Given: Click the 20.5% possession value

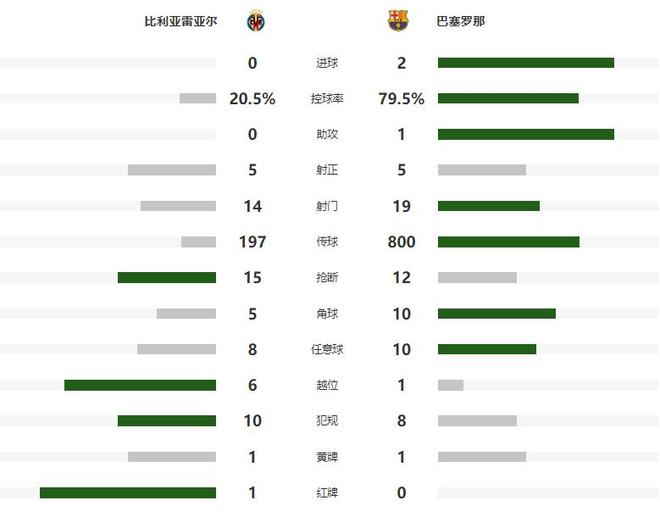Looking at the screenshot, I should [252, 99].
